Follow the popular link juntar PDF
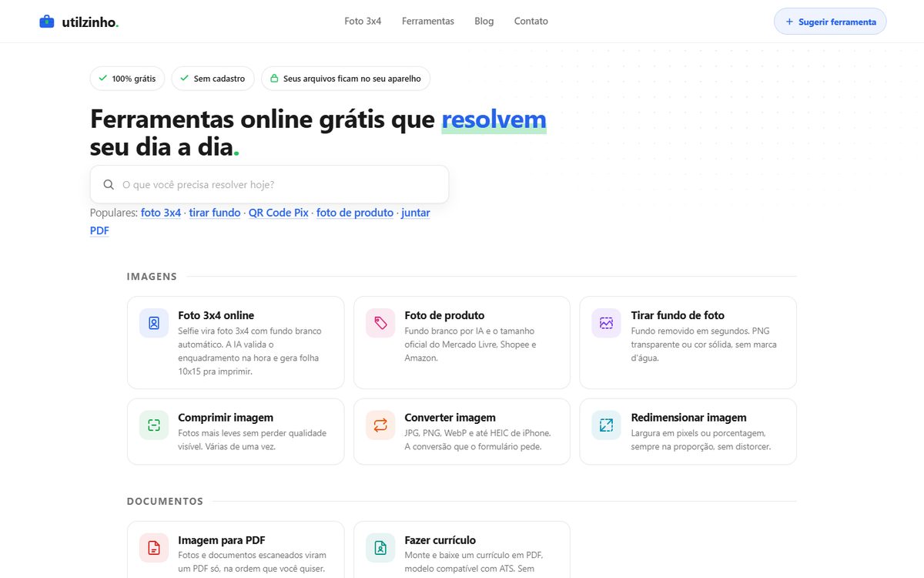This screenshot has width=924, height=578. pyautogui.click(x=416, y=213)
